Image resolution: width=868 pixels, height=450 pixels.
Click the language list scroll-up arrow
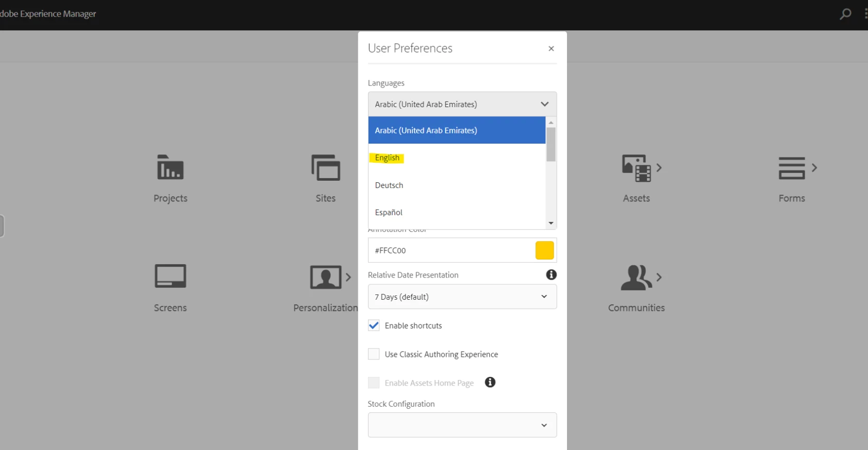[x=551, y=123]
